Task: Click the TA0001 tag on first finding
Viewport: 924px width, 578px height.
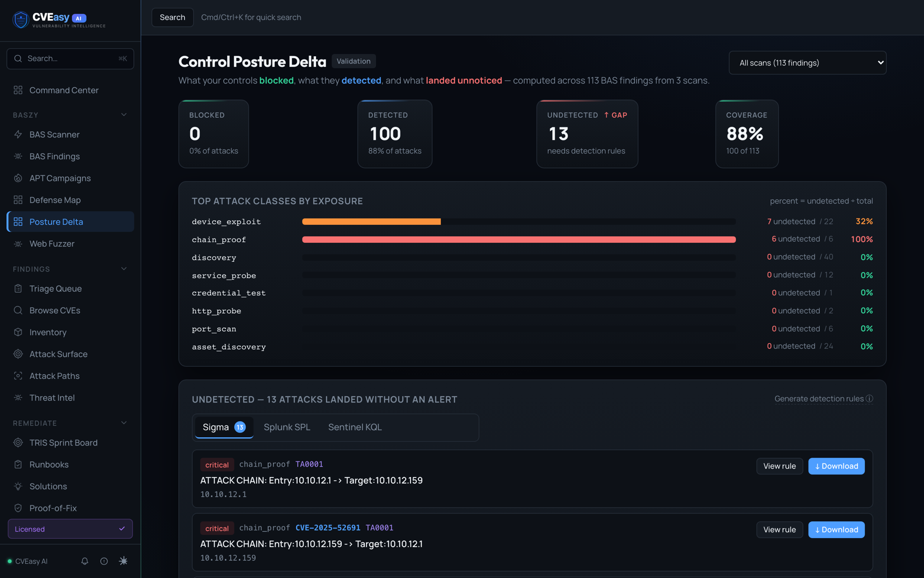Action: pyautogui.click(x=309, y=464)
